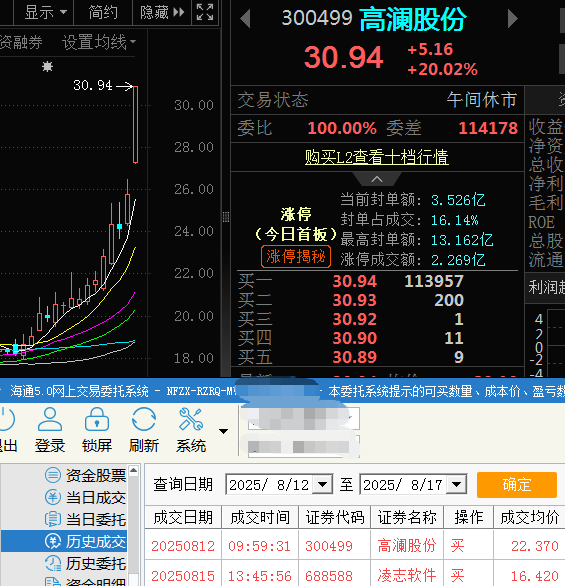Click the 涨停揭秘 button
The image size is (565, 586).
click(x=296, y=257)
